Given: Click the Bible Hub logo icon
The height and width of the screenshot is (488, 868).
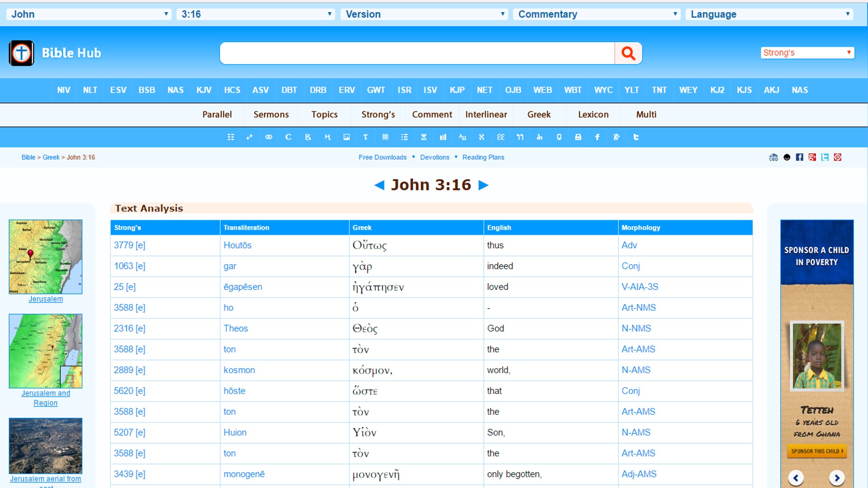Looking at the screenshot, I should (x=21, y=53).
